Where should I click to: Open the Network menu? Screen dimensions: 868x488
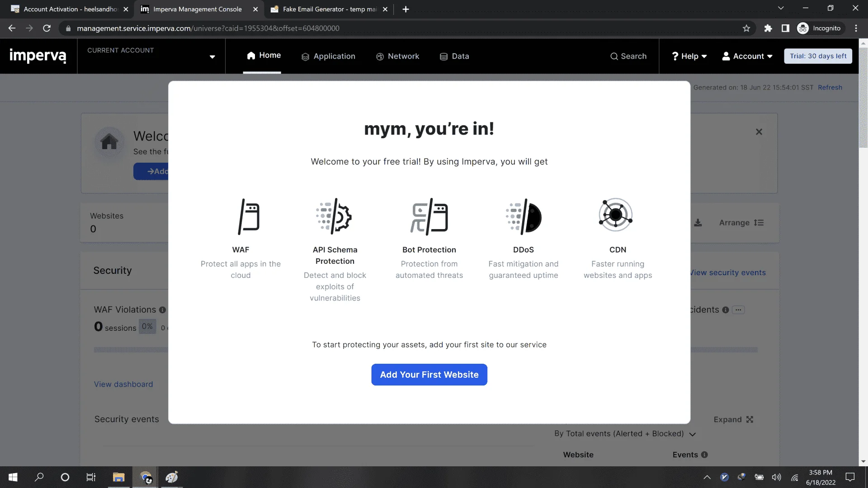tap(397, 56)
